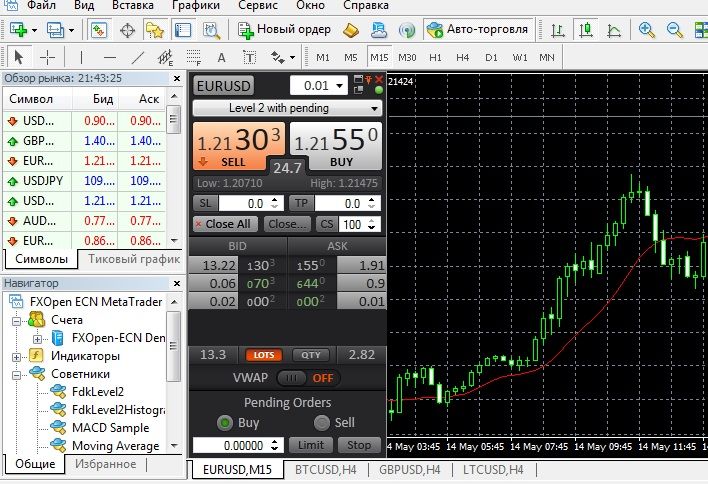708x484 pixels.
Task: Click the Limit pending order button
Action: click(311, 445)
